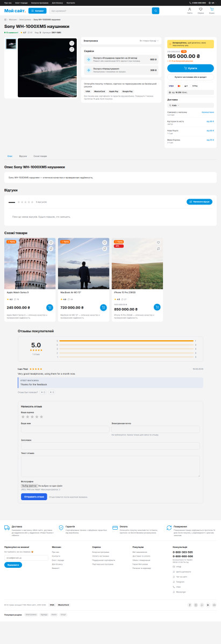Screen dimensions: 221x644
Task: Click the Написати відгук button
Action: coord(199,202)
